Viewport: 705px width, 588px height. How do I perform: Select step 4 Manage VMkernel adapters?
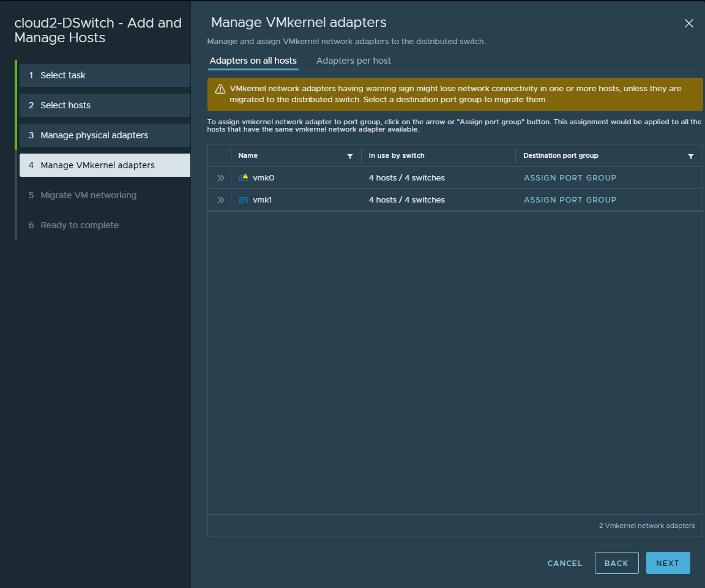coord(105,165)
